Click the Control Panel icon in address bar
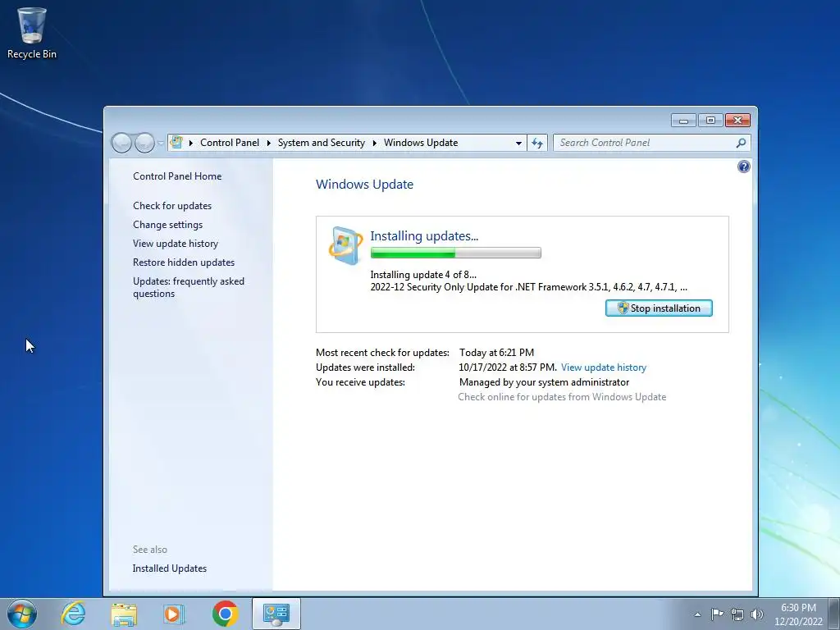This screenshot has height=630, width=840. click(x=176, y=143)
